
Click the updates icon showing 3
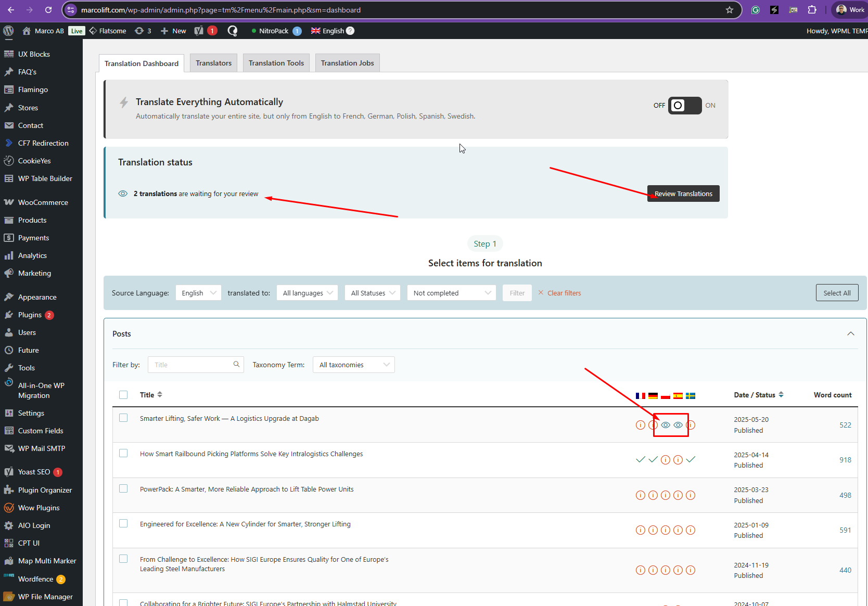tap(143, 31)
